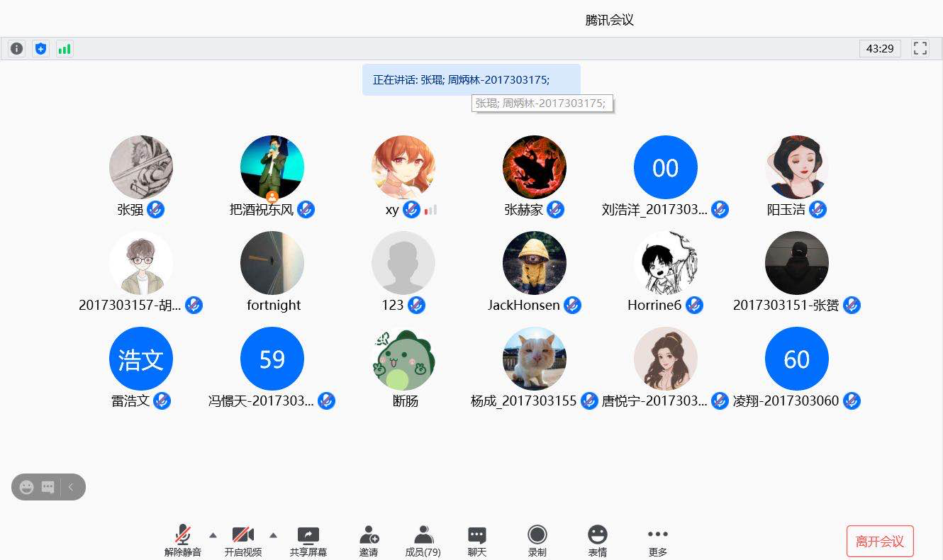Click the 43:29 meeting timer
The image size is (943, 560).
880,49
